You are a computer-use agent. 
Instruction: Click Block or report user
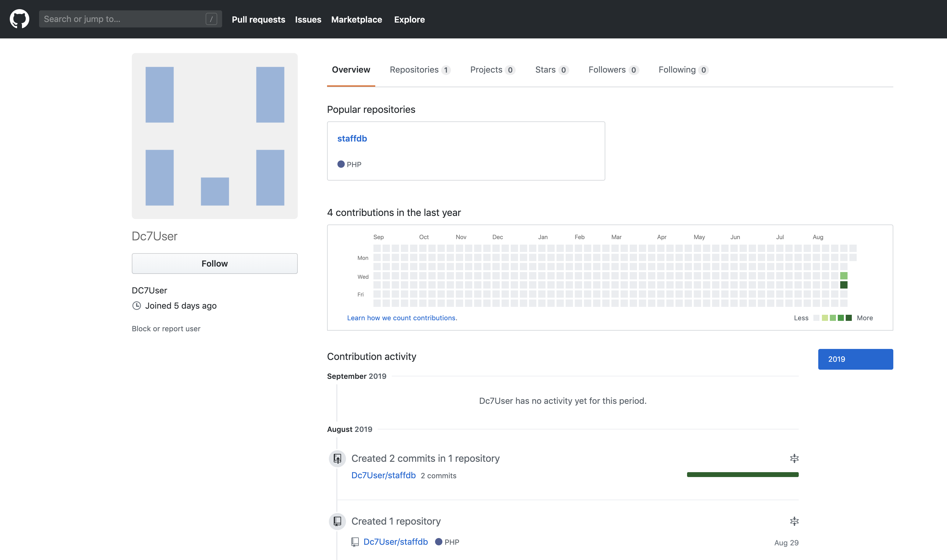click(166, 329)
